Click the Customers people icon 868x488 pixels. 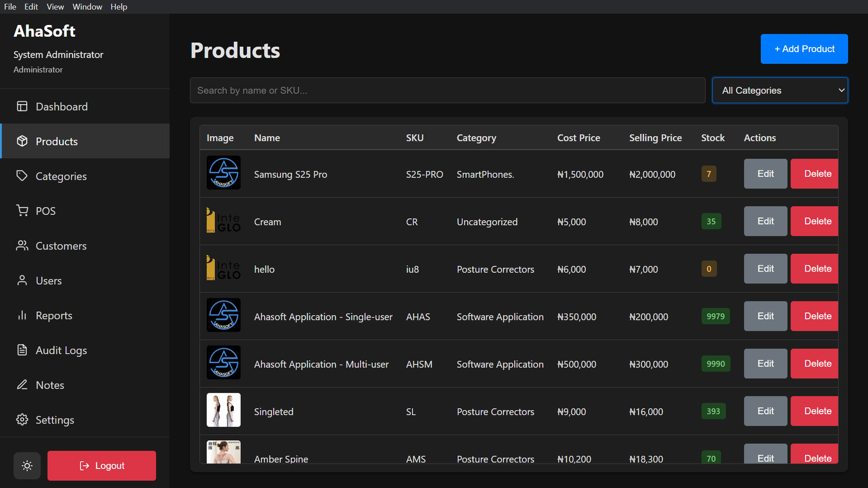click(x=22, y=246)
